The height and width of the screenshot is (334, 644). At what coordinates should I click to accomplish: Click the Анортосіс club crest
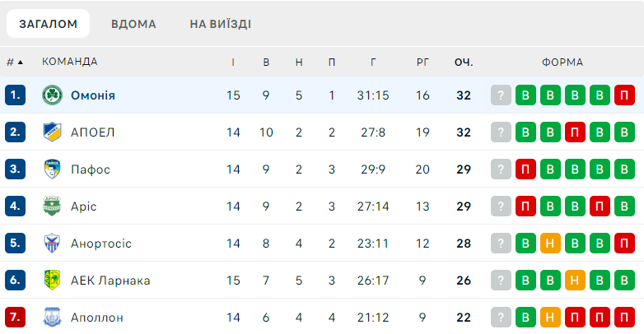(53, 244)
